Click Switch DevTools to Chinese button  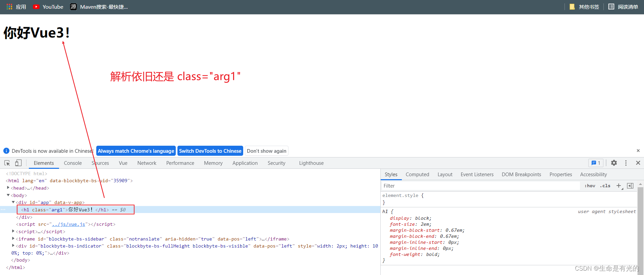[210, 151]
